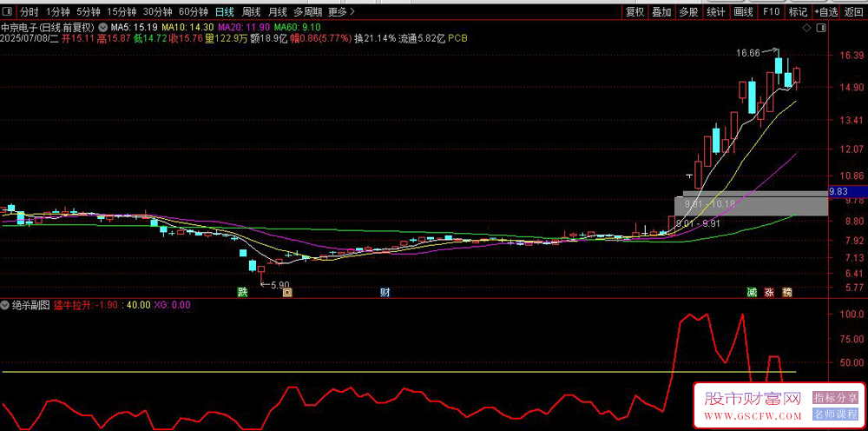Switch to the 15分钟 period tab
868x431 pixels.
tap(122, 11)
